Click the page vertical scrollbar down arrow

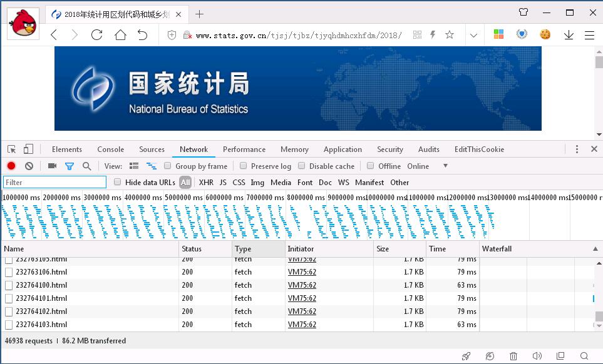pyautogui.click(x=599, y=134)
